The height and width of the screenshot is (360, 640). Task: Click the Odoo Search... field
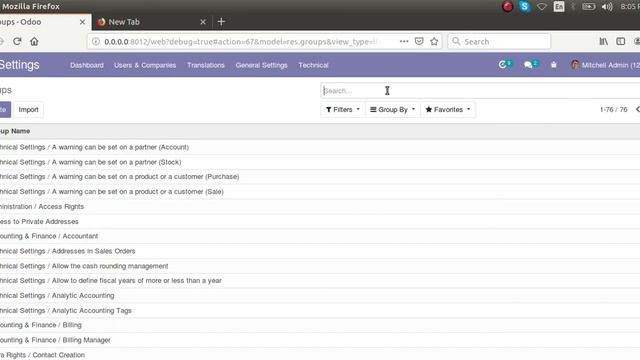(480, 91)
